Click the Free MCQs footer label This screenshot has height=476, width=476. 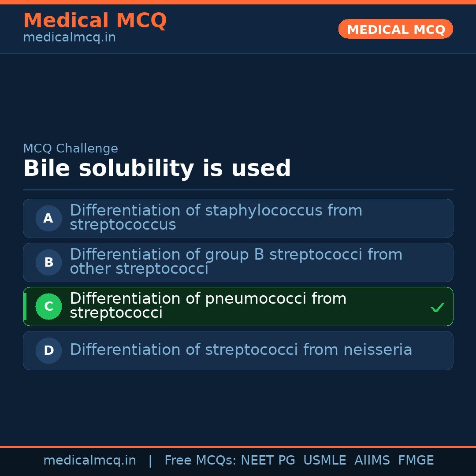coord(201,461)
